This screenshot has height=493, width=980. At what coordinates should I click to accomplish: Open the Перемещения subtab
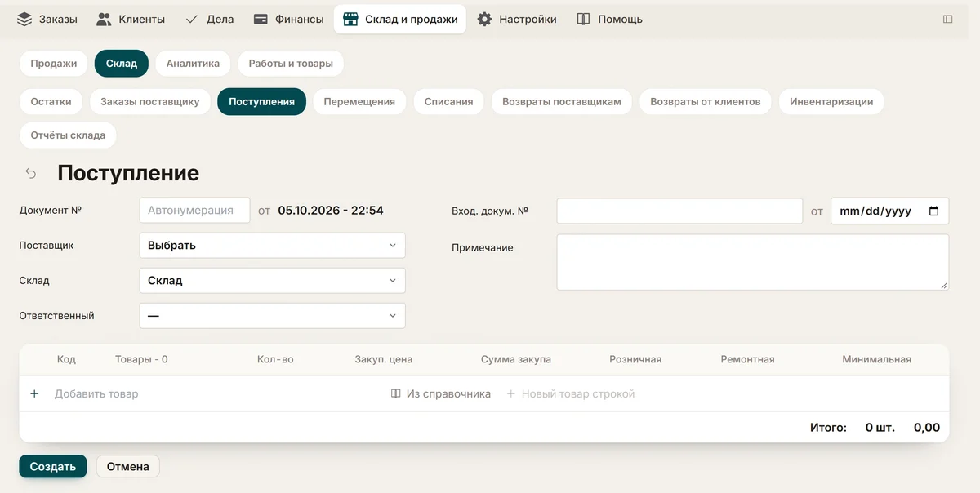(359, 101)
